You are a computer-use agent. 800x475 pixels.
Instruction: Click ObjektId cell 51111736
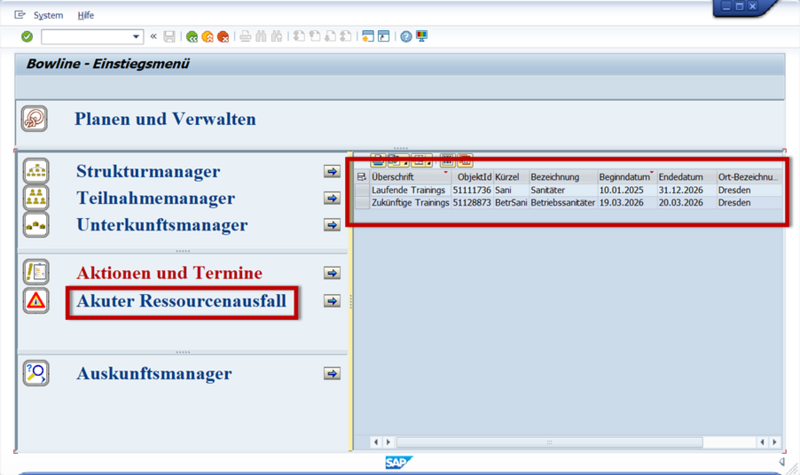coord(472,190)
